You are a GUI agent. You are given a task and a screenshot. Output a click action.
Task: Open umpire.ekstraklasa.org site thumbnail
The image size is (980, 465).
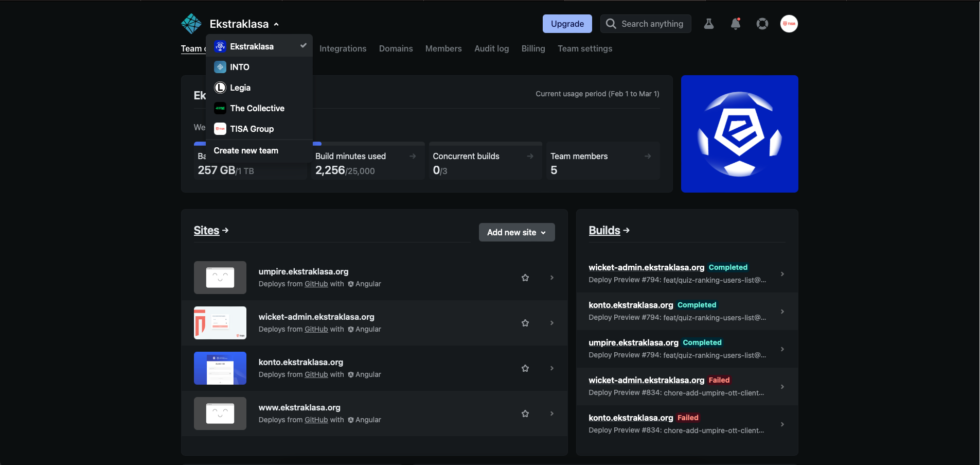[x=220, y=278]
